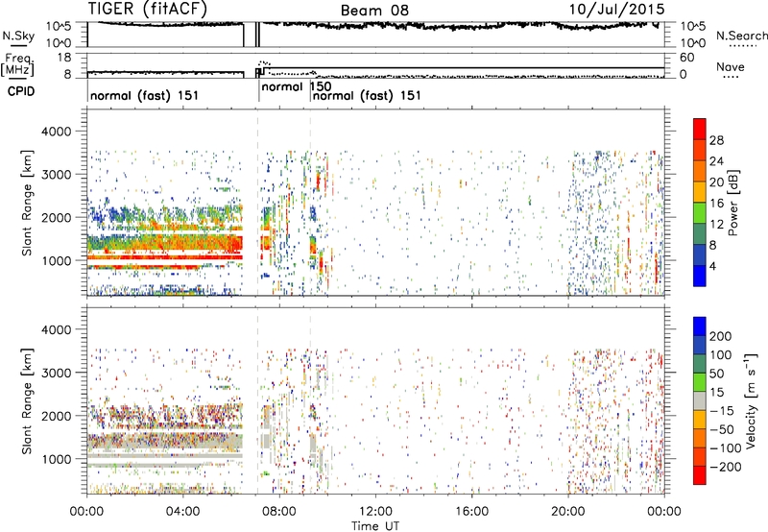Screen dimensions: 768x532
Task: Click the '16:00' time axis tick label
Action: (x=471, y=512)
